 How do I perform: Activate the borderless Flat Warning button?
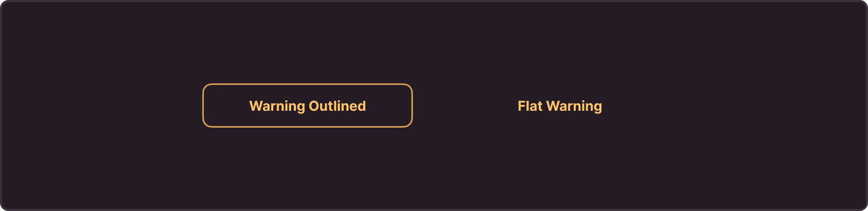[x=560, y=105]
